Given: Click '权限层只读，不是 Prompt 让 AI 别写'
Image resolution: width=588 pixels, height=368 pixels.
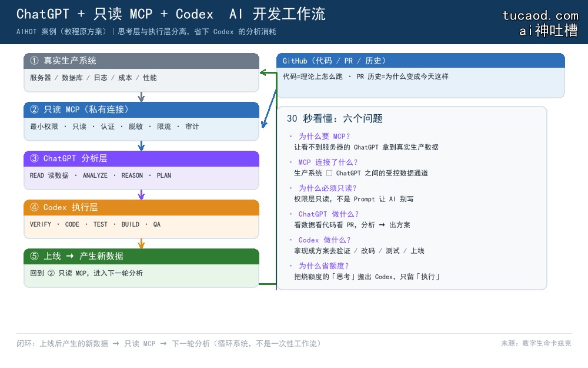Looking at the screenshot, I should click(x=353, y=199).
